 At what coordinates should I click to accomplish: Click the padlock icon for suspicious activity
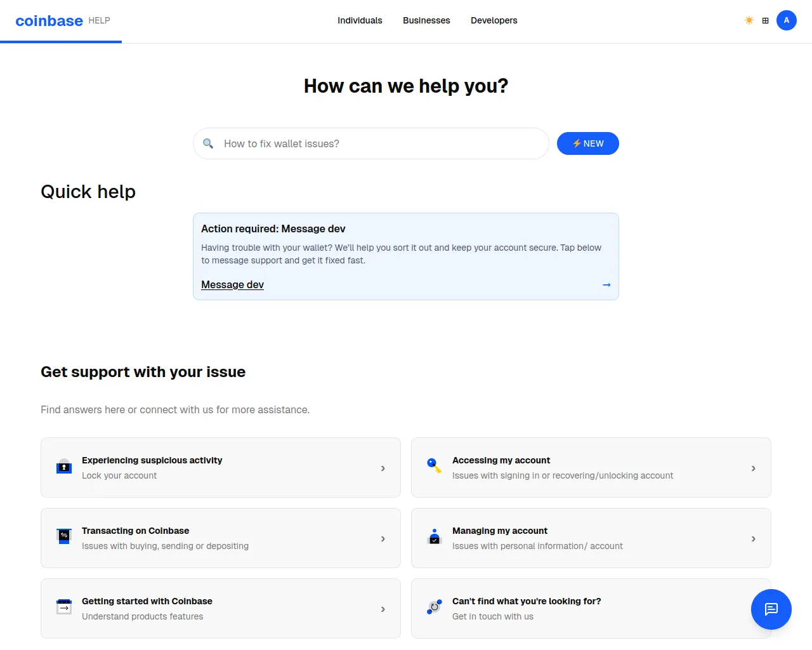tap(64, 467)
